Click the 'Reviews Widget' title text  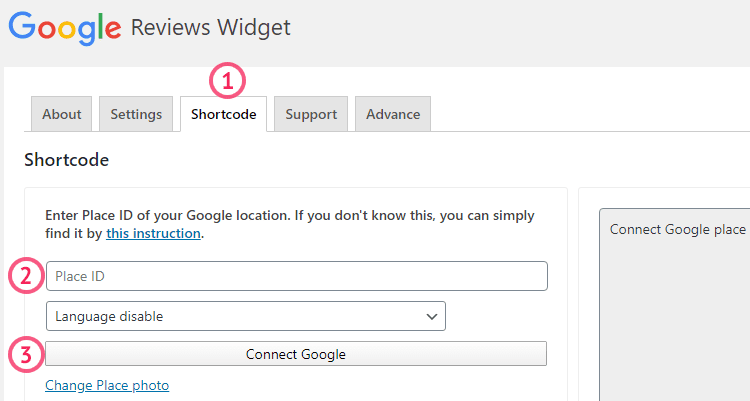[x=210, y=28]
